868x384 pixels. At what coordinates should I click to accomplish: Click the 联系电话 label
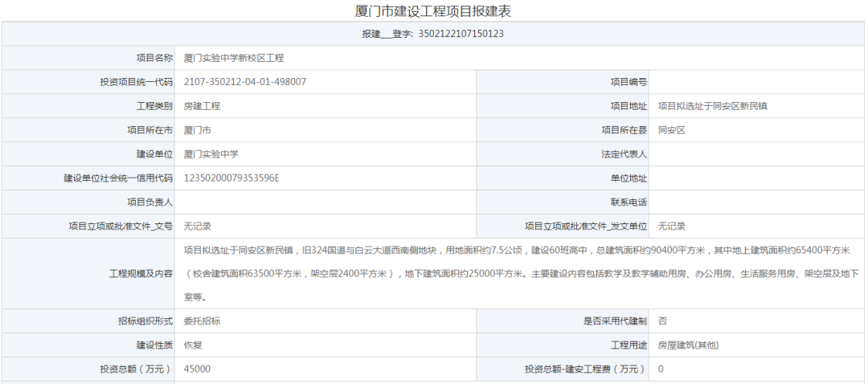point(628,202)
